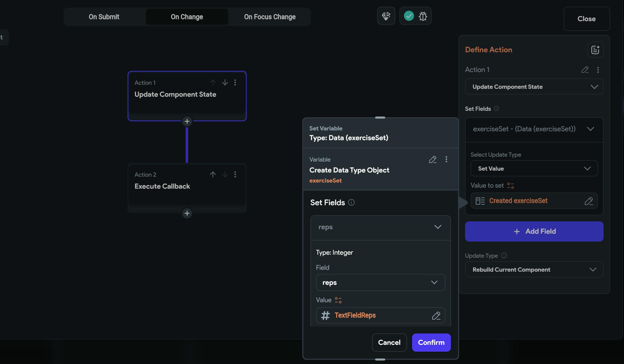The width and height of the screenshot is (624, 364).
Task: Click the TextFieldReps value edit pencil
Action: [x=436, y=316]
